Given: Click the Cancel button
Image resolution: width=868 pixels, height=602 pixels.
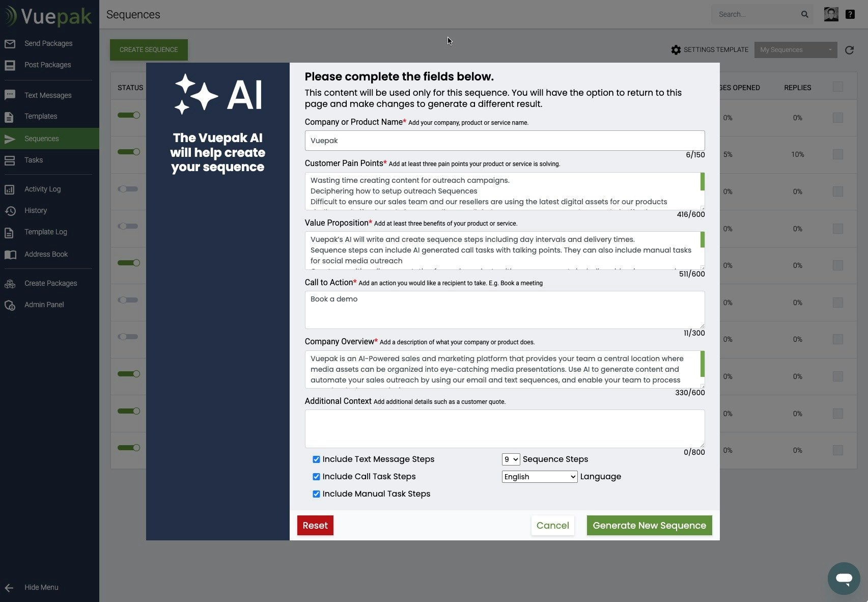Looking at the screenshot, I should (x=552, y=526).
